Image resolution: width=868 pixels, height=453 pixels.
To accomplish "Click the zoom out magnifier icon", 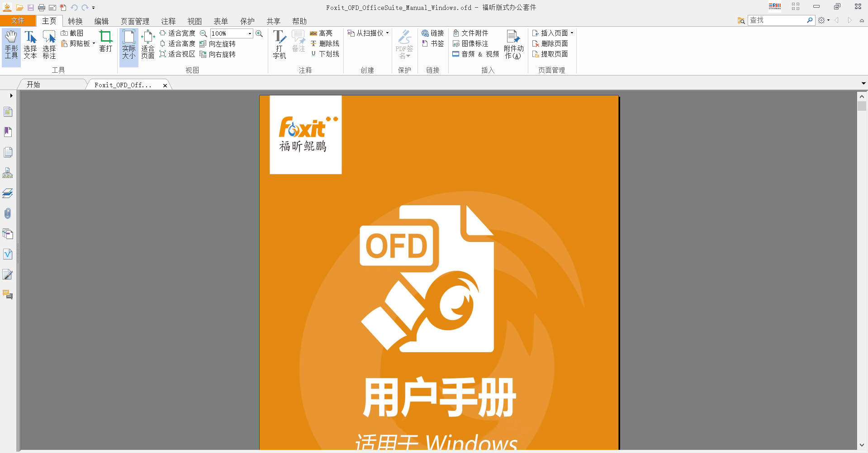I will click(x=204, y=33).
